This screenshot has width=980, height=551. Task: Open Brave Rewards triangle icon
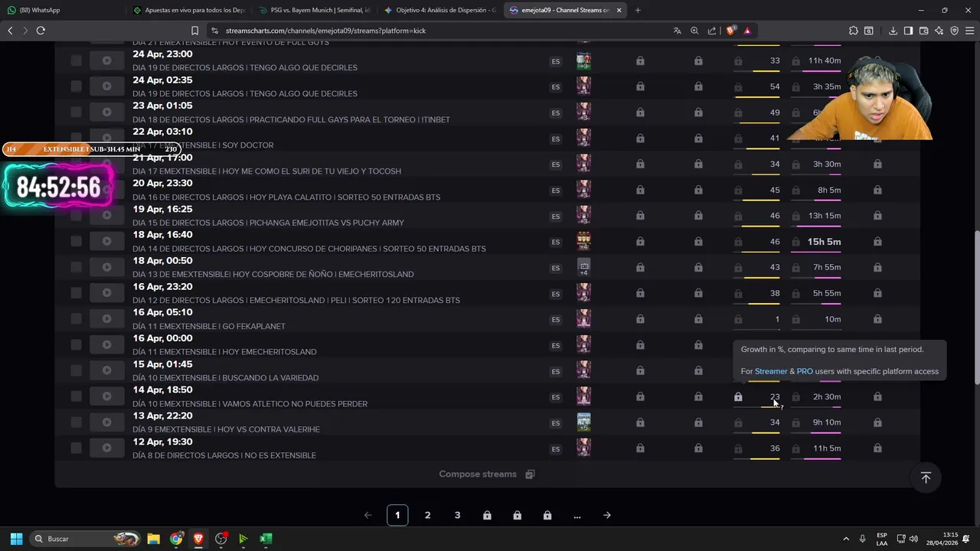coord(747,31)
